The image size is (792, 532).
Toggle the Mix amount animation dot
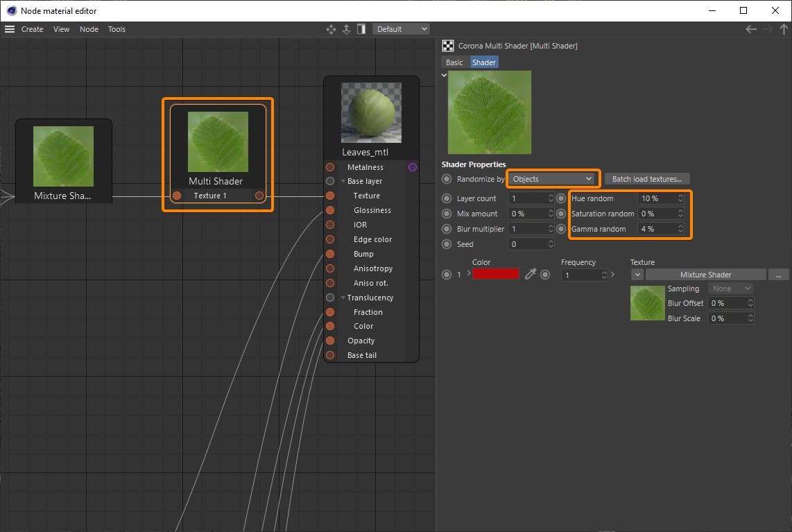coord(447,214)
